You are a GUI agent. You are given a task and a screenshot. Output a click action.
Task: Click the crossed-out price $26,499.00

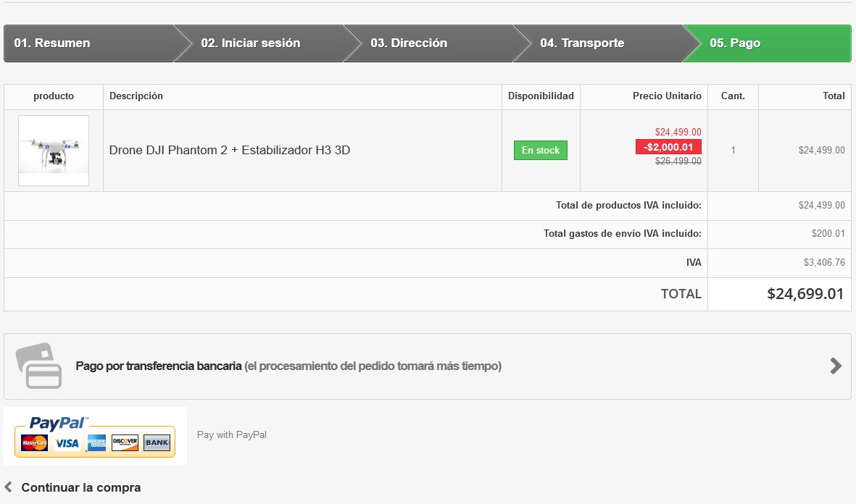pyautogui.click(x=678, y=161)
